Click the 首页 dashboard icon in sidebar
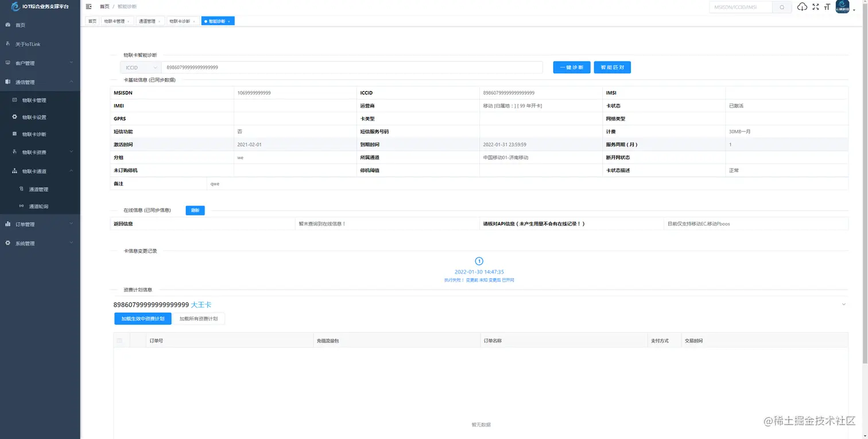This screenshot has width=868, height=439. pyautogui.click(x=7, y=25)
